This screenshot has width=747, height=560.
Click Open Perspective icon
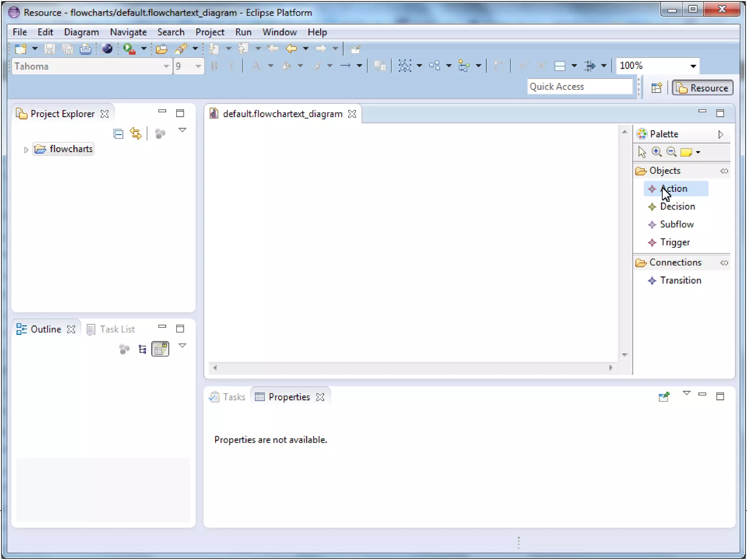coord(657,88)
